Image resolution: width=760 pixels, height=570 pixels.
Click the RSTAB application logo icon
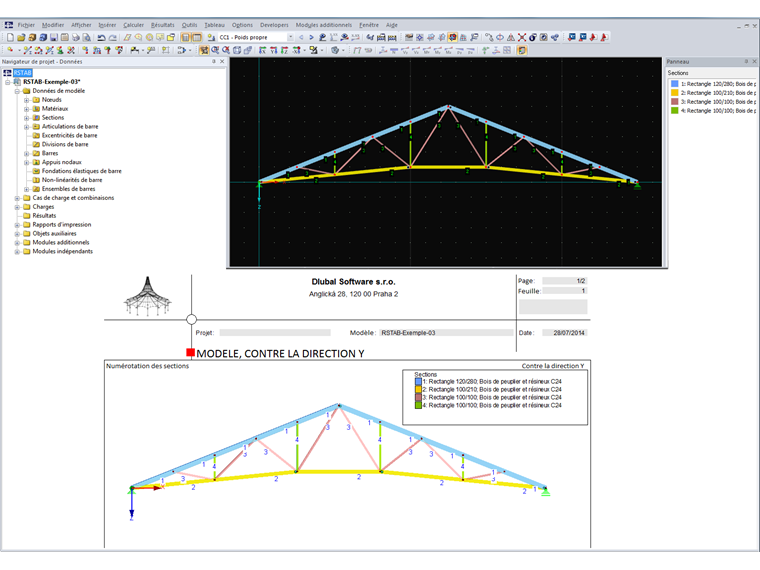[8, 25]
